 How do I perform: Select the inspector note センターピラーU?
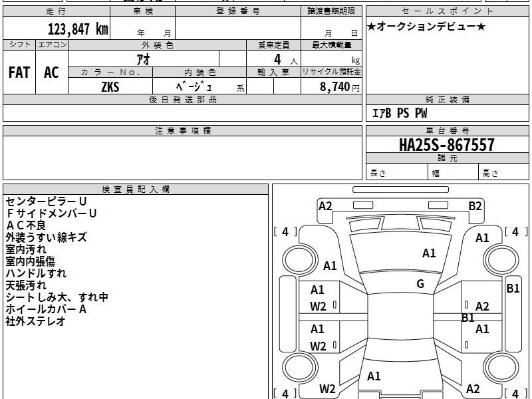click(x=46, y=201)
